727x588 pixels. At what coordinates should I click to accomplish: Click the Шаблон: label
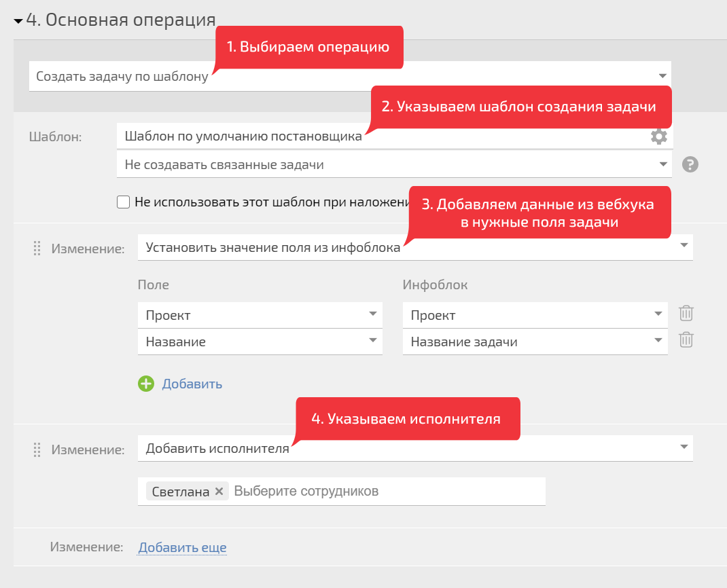point(55,136)
